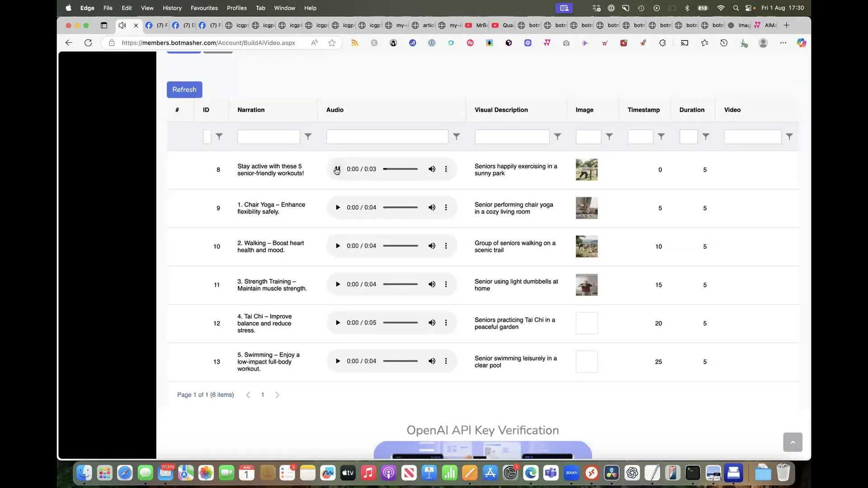Click the Narration filter input field
868x488 pixels.
(269, 137)
